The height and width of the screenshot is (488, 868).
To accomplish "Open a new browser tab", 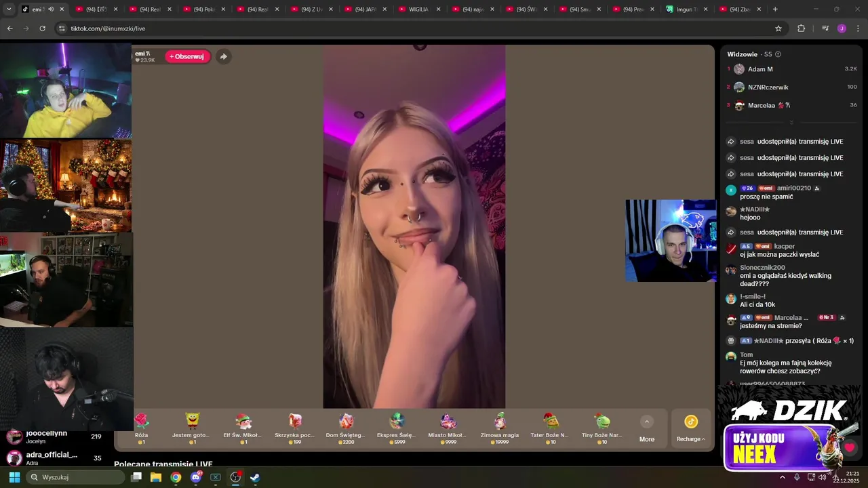I will click(x=775, y=9).
